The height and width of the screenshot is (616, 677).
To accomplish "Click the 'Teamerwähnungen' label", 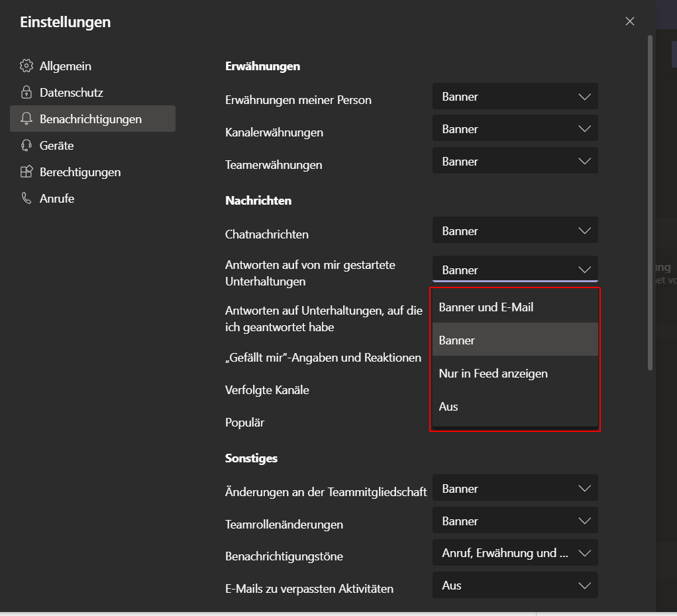I will 274,164.
